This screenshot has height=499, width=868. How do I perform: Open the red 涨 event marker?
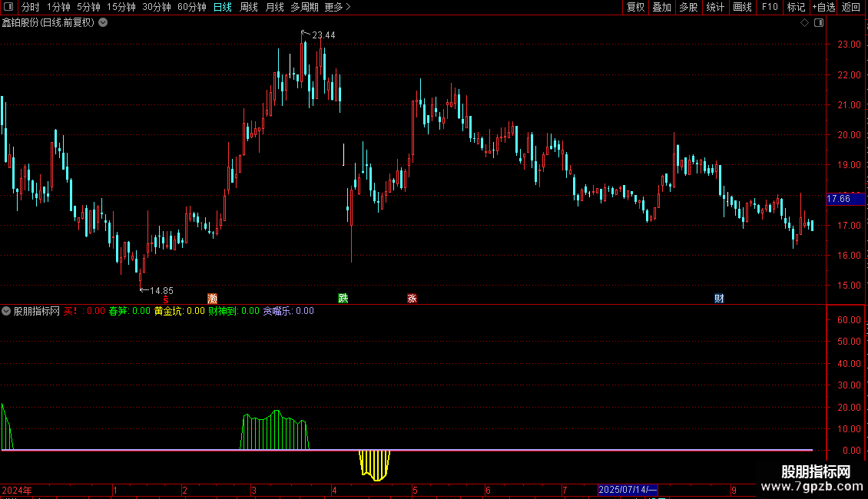[x=412, y=299]
